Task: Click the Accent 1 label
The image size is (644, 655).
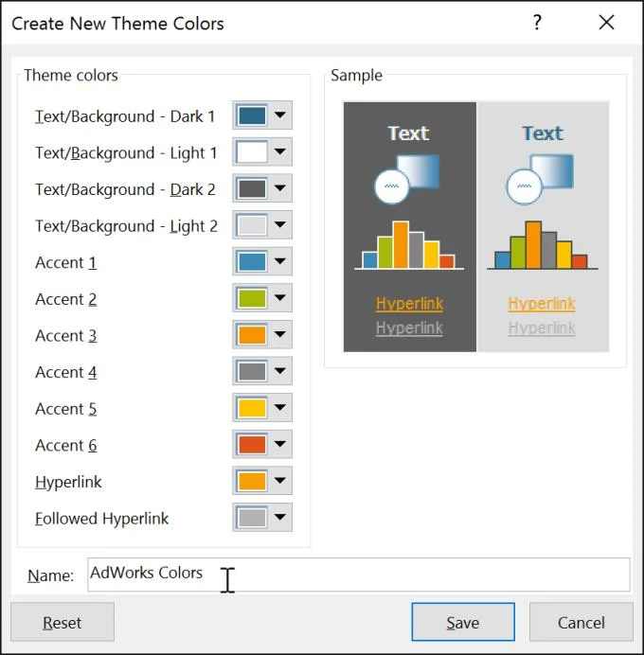Action: pos(66,263)
